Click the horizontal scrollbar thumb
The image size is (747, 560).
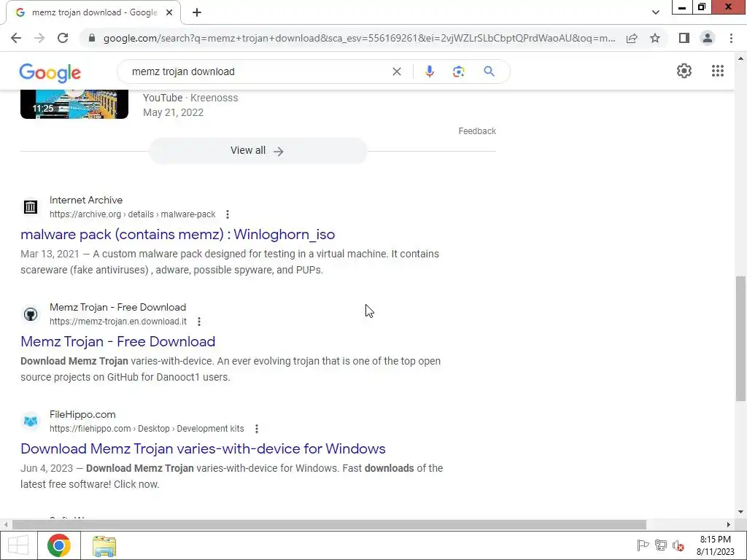(329, 524)
